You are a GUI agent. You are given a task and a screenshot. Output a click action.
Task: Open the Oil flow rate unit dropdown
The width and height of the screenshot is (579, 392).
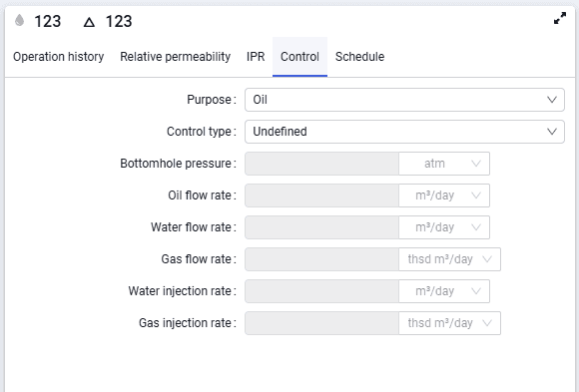point(444,196)
